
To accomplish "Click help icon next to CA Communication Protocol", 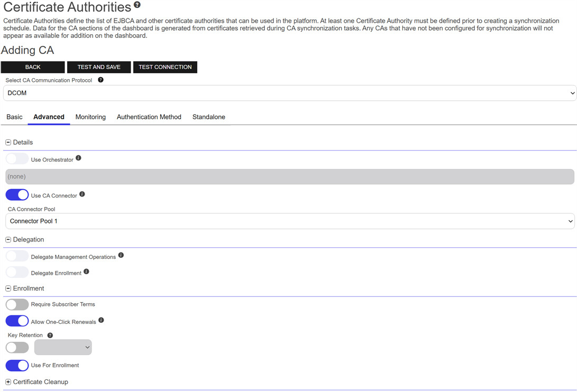I will pos(100,80).
